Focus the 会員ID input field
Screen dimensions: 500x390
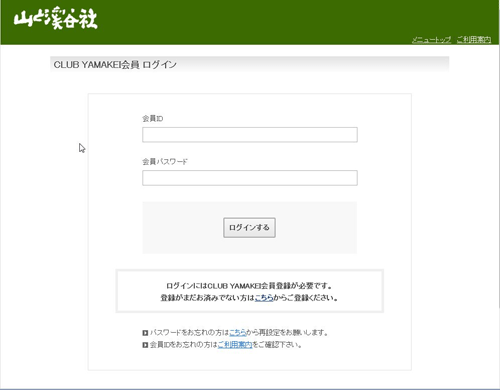(x=250, y=135)
